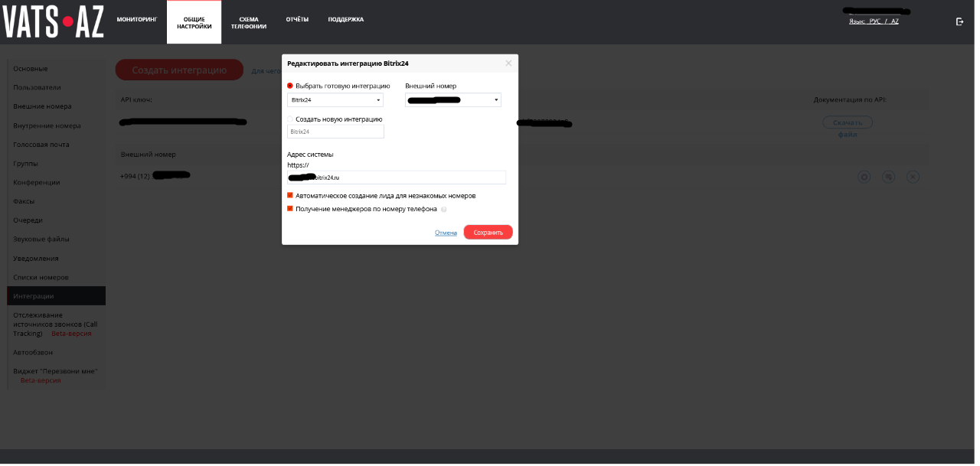Open the 'Внешний номер' dropdown
The width and height of the screenshot is (980, 466).
point(453,100)
